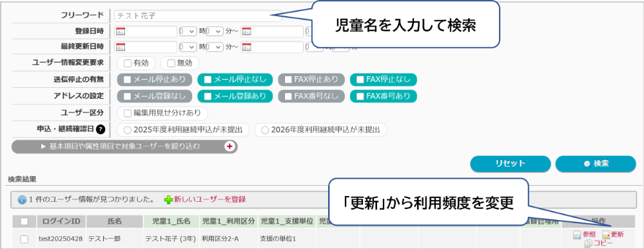Click the 参照 link for テスト一郎

pyautogui.click(x=589, y=235)
